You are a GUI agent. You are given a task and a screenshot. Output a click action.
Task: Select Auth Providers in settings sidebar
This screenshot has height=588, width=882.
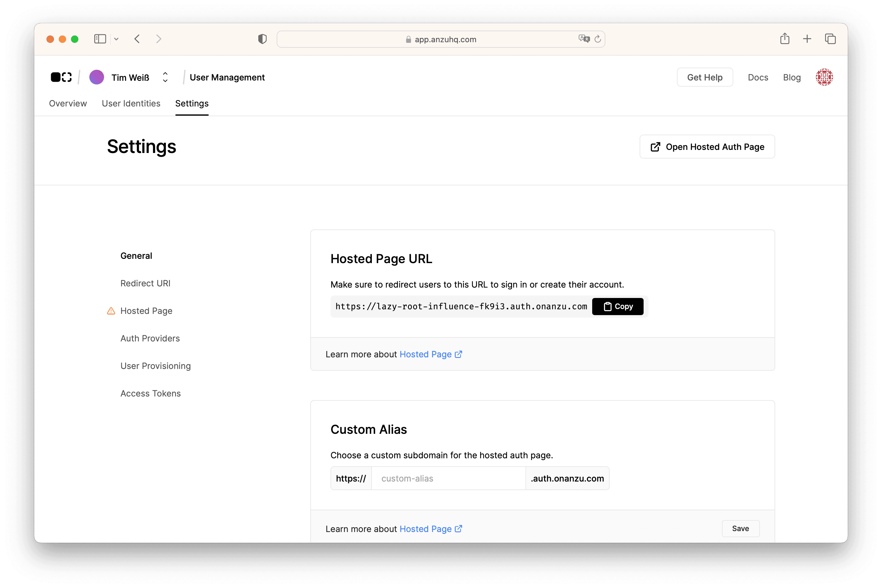[x=150, y=338]
